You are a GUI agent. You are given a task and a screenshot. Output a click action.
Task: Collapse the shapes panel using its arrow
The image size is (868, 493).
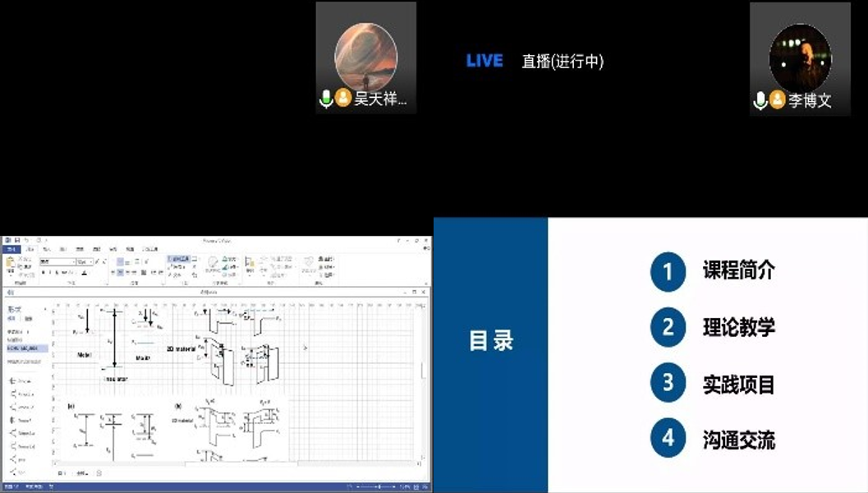click(46, 308)
